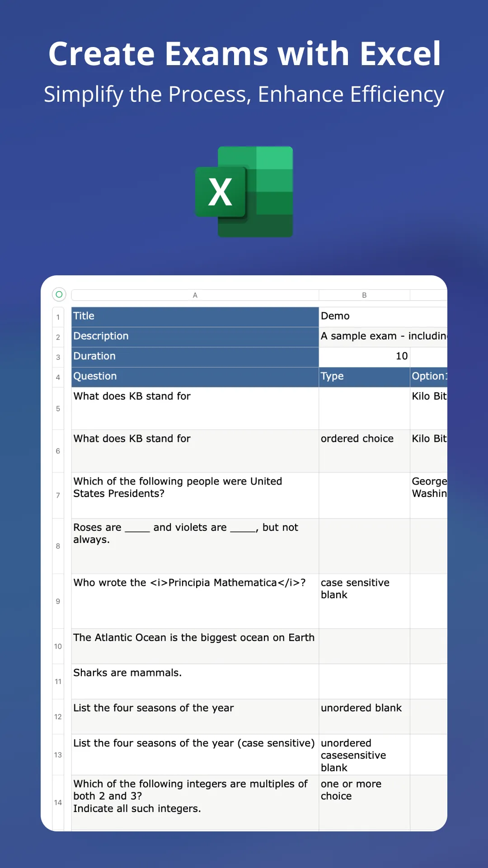Viewport: 488px width, 868px height.
Task: Click the four seasons (case sensitive) cell
Action: point(195,755)
